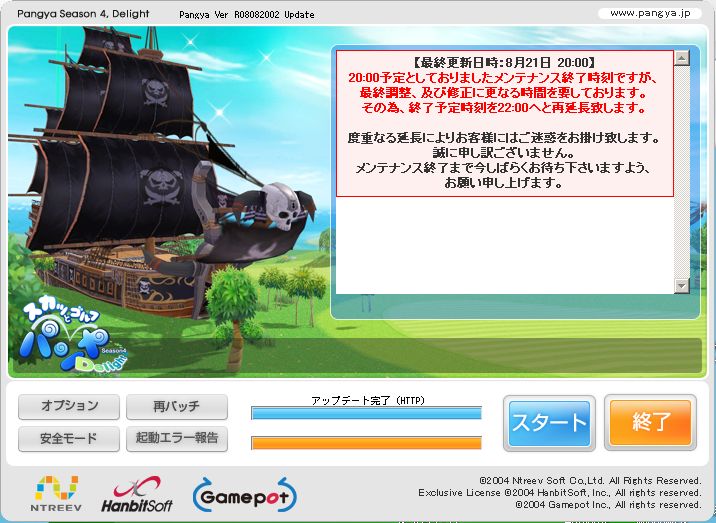Open the www.pangya.jp link

point(650,13)
